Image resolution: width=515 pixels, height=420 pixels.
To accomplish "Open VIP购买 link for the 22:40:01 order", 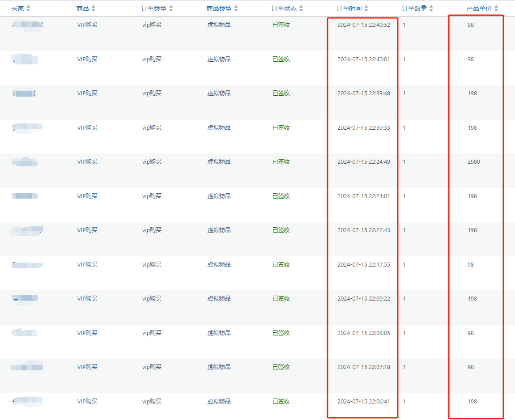I will click(x=87, y=59).
